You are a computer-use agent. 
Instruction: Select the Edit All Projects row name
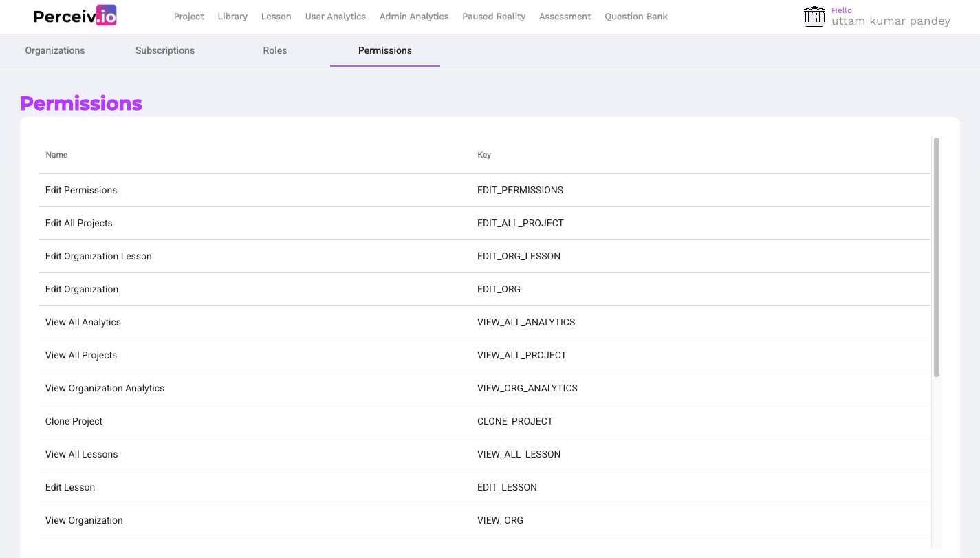79,223
